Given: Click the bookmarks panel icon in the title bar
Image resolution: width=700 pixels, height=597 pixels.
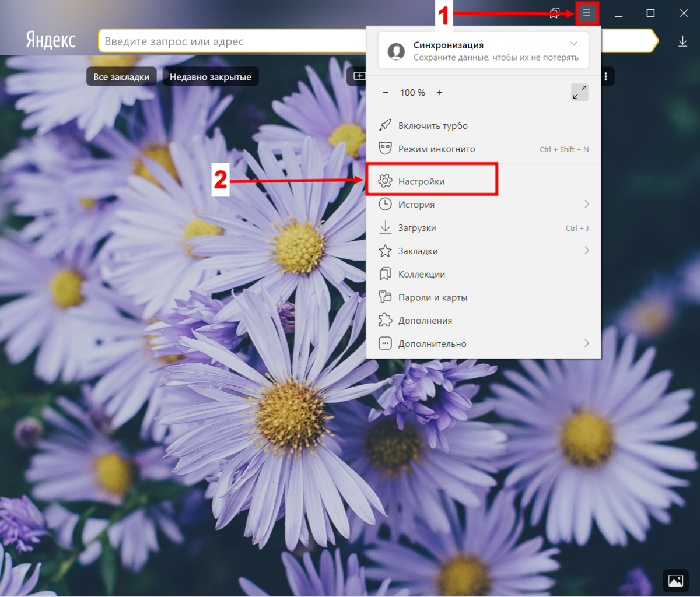Looking at the screenshot, I should (x=555, y=13).
